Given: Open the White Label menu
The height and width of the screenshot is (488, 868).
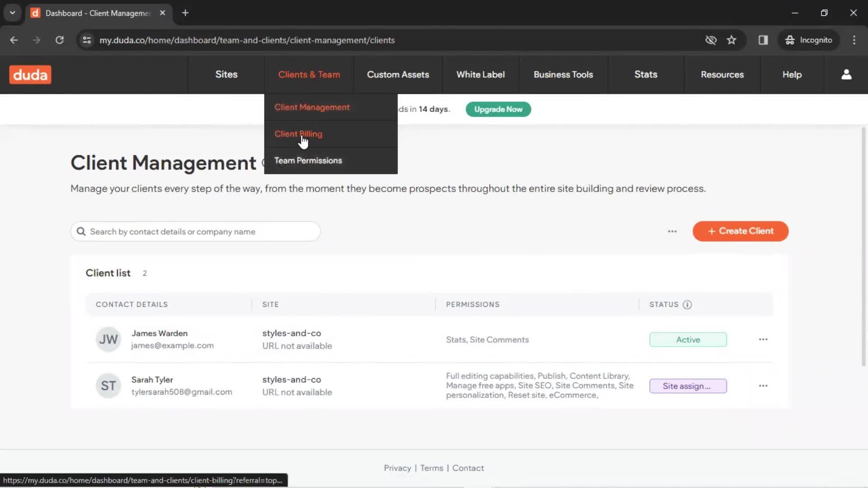Looking at the screenshot, I should 481,75.
